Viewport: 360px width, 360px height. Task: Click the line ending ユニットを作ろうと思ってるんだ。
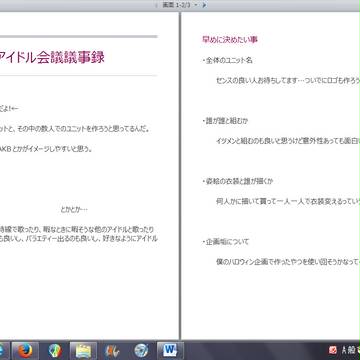74,129
